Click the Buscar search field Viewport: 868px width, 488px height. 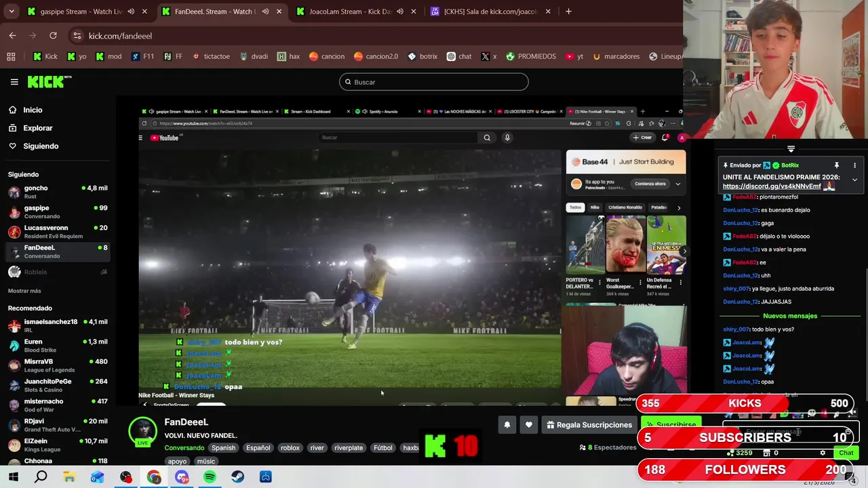433,82
